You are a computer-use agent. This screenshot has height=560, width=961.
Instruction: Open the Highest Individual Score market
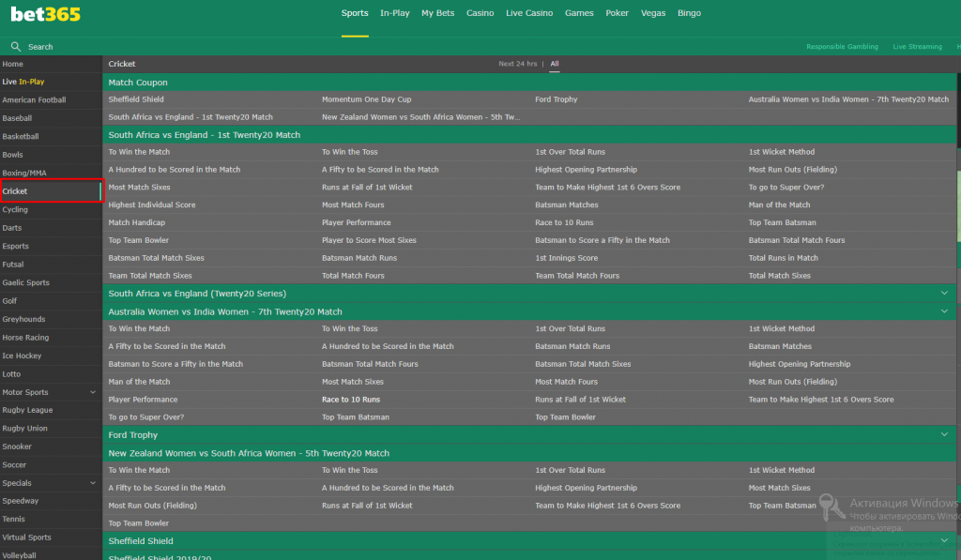point(152,205)
